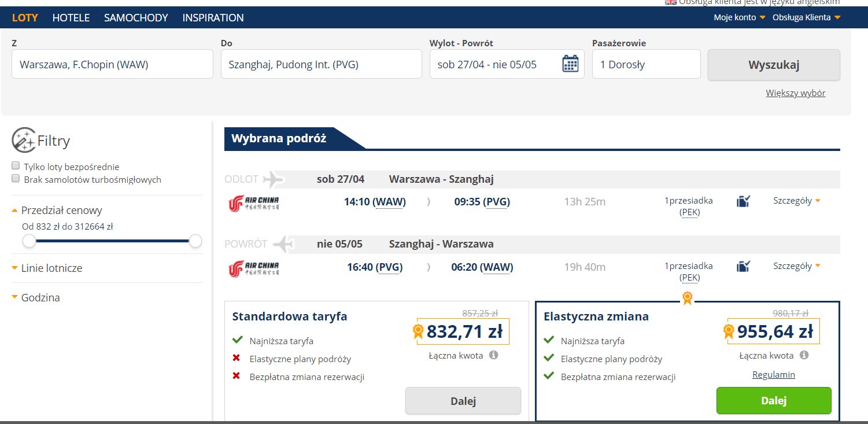
Task: Switch to HOTELE tab
Action: (71, 17)
